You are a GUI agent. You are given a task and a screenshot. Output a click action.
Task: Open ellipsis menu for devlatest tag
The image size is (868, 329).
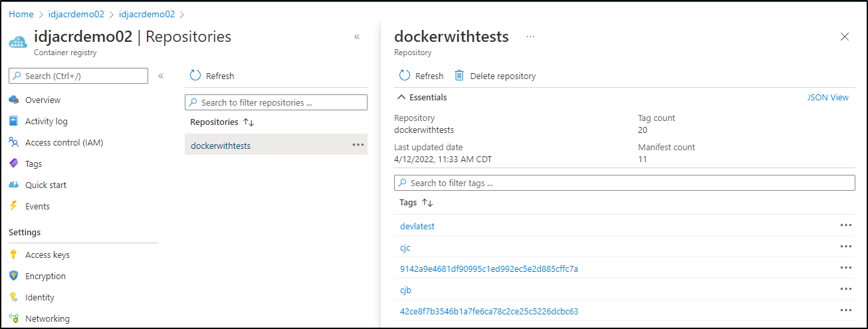(x=845, y=225)
